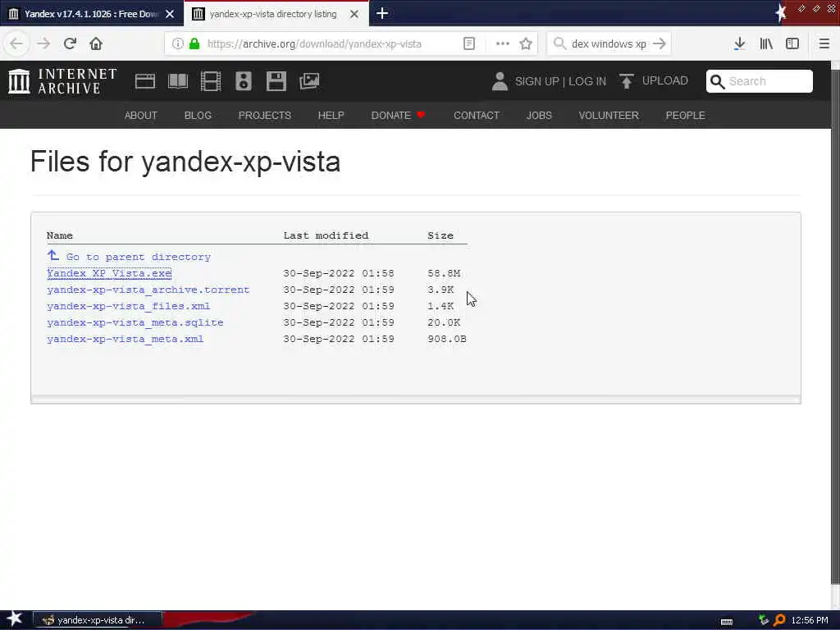Click the SIGN UP link
Viewport: 840px width, 630px height.
(536, 81)
